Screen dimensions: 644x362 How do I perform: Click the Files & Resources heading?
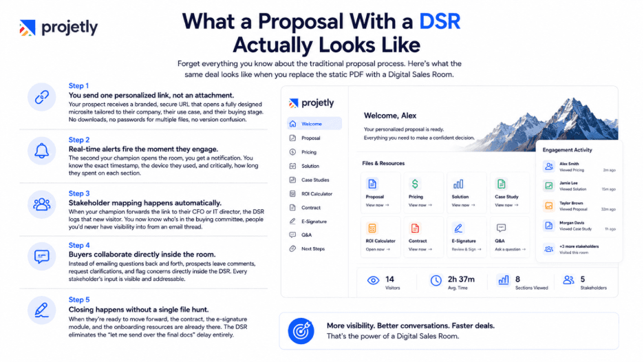pos(383,163)
